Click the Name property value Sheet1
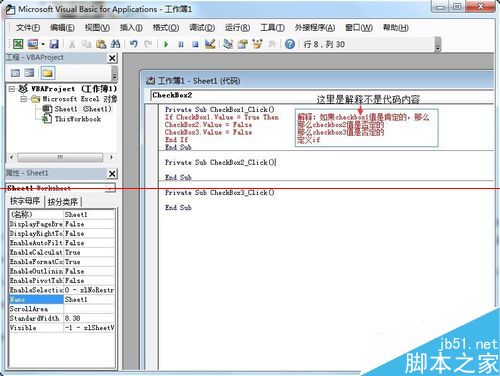Image resolution: width=500 pixels, height=376 pixels. point(89,299)
